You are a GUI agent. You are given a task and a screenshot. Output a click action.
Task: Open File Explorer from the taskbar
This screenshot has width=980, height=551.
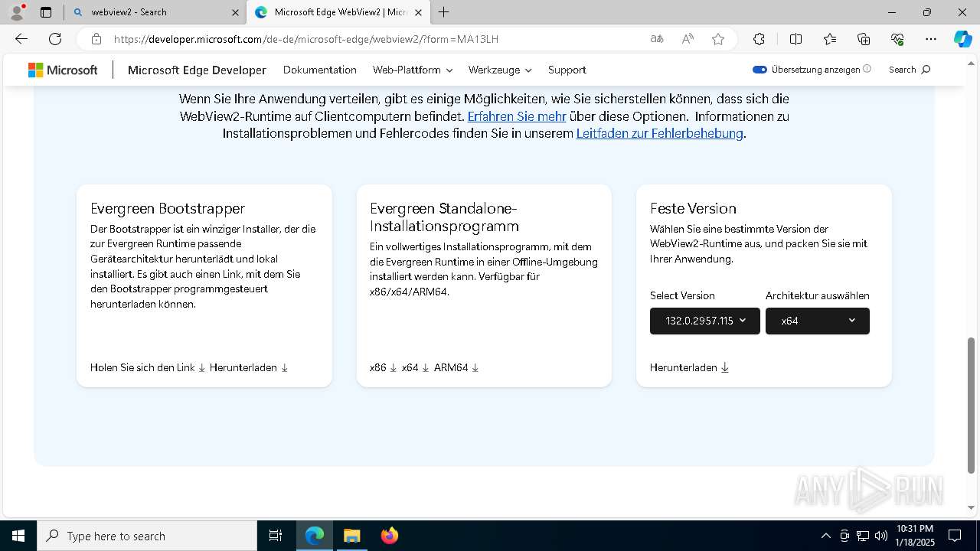351,536
